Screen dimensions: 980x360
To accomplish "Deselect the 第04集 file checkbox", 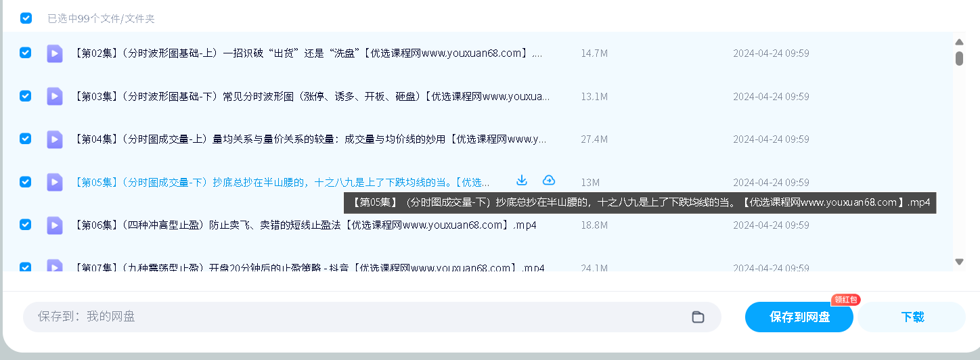I will (x=26, y=139).
